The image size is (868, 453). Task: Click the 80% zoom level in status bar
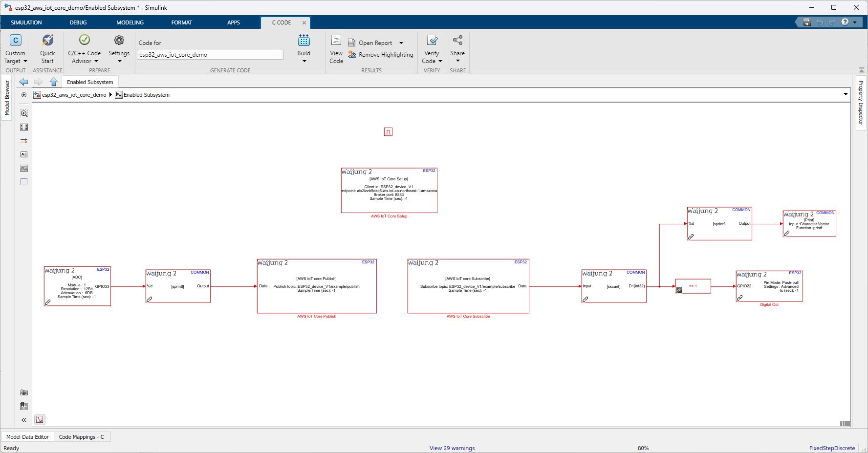click(x=643, y=448)
